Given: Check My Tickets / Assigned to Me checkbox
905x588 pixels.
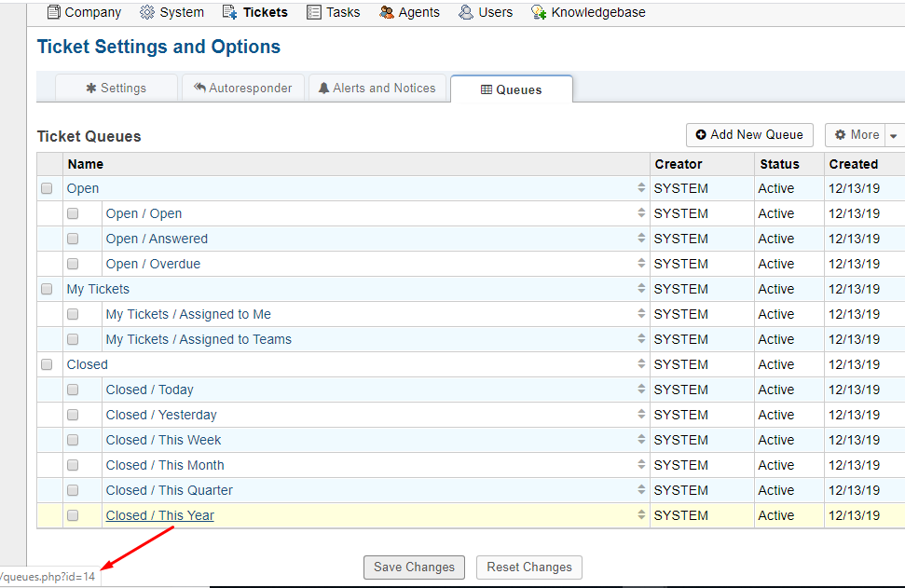Looking at the screenshot, I should point(73,314).
